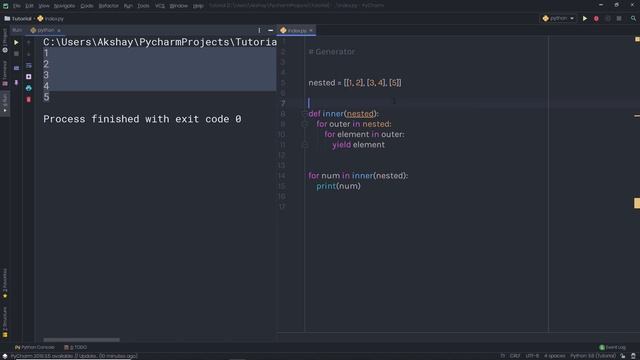Click the run with coverage icon
The width and height of the screenshot is (640, 360).
tap(608, 18)
